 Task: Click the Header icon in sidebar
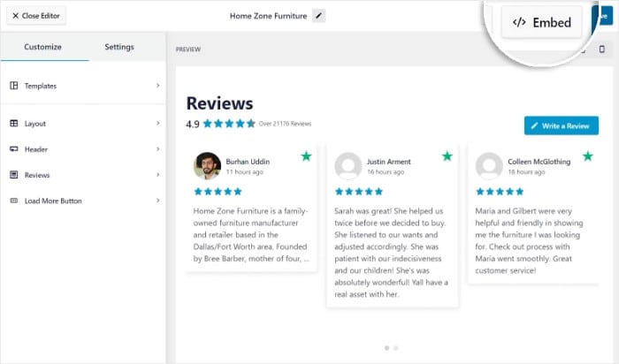[x=14, y=148]
